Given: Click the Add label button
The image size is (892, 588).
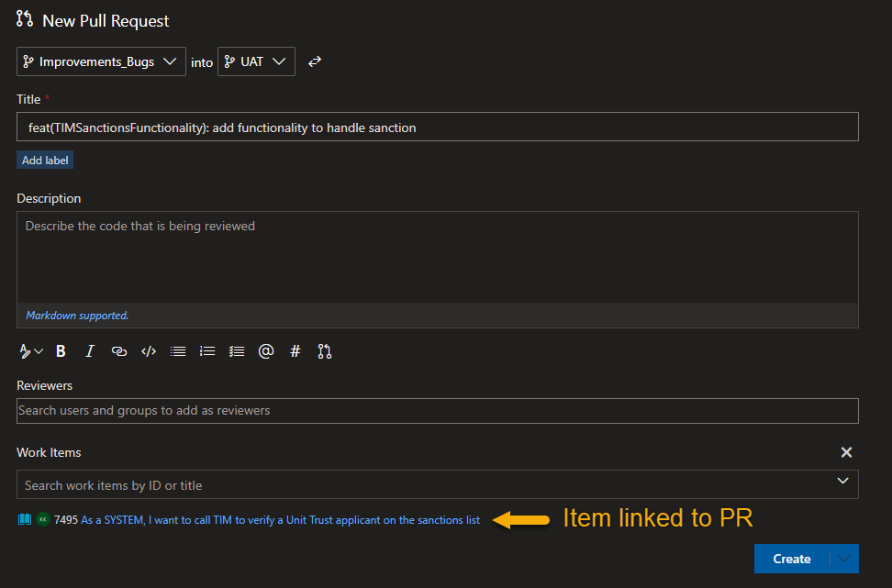Looking at the screenshot, I should 45,160.
